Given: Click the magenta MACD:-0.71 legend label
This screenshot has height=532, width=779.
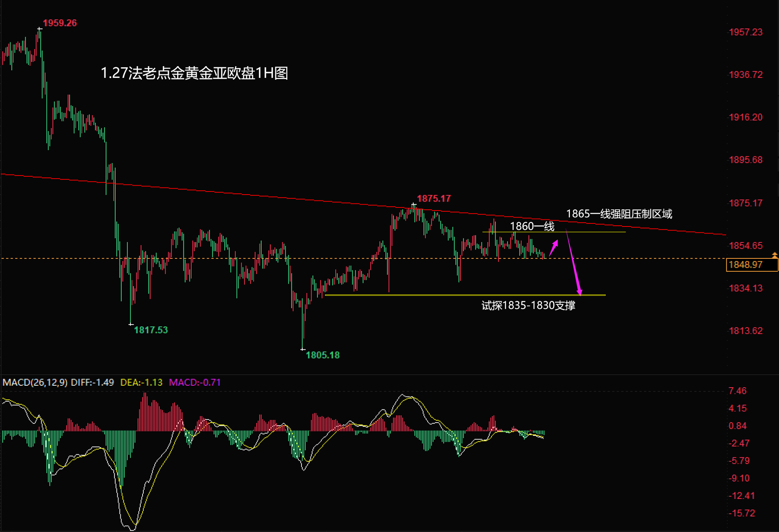Looking at the screenshot, I should click(195, 383).
